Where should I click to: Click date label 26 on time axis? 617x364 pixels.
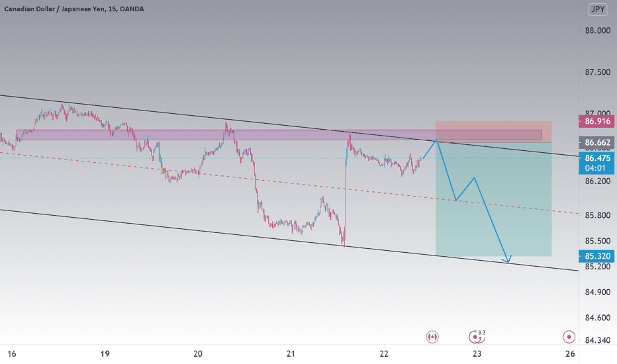click(x=570, y=354)
